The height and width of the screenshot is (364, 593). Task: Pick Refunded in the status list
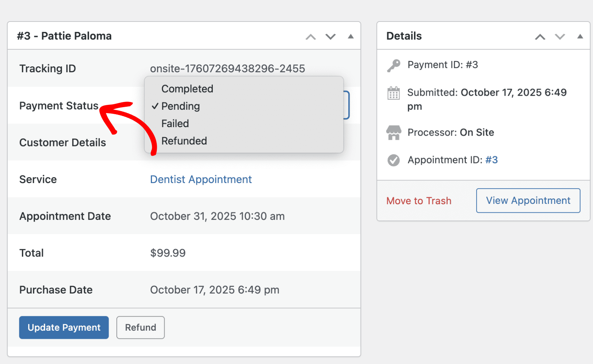(x=184, y=141)
